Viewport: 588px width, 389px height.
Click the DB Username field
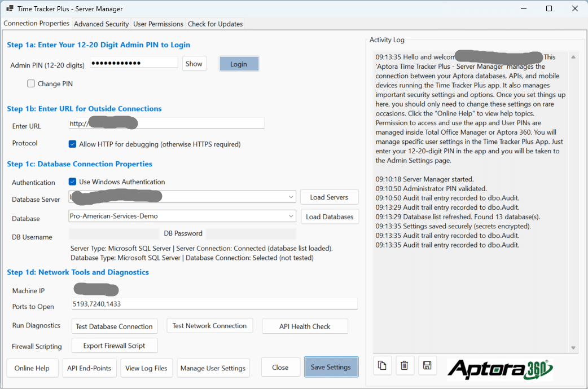pyautogui.click(x=114, y=234)
